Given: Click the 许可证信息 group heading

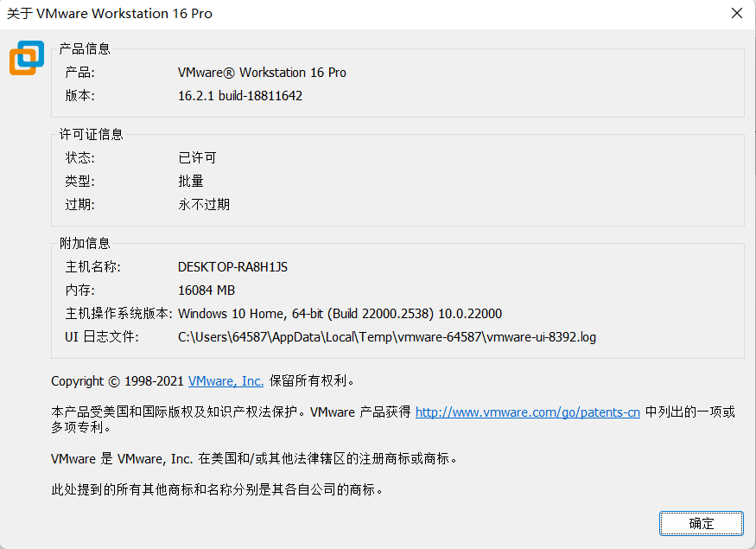Looking at the screenshot, I should click(x=91, y=134).
